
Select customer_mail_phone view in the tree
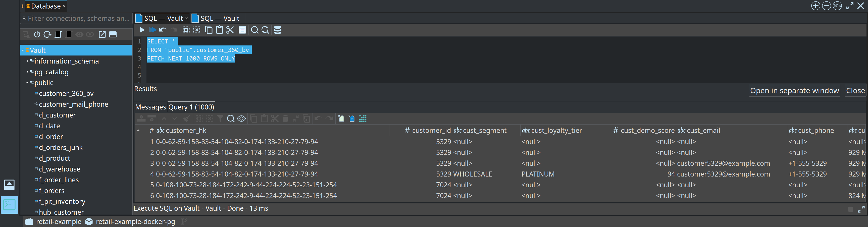click(73, 104)
